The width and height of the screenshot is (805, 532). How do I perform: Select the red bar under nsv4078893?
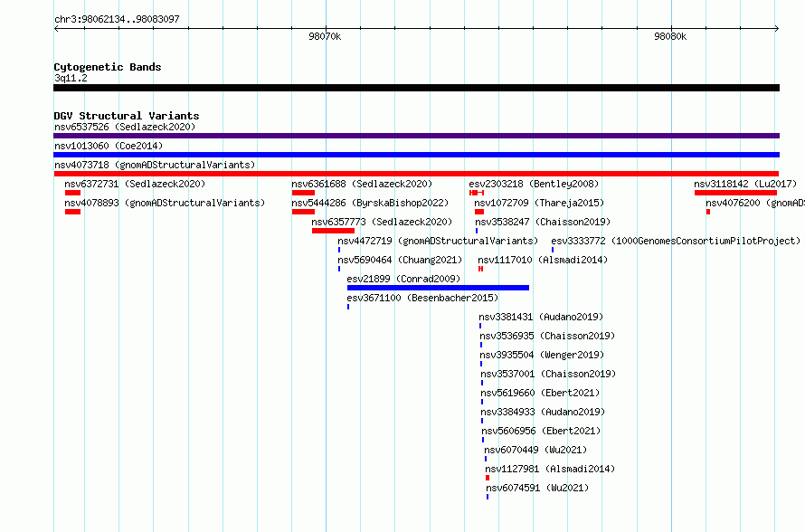click(72, 212)
